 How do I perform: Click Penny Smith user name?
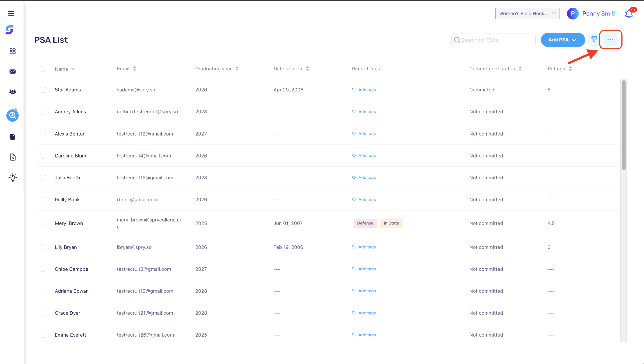[x=600, y=14]
